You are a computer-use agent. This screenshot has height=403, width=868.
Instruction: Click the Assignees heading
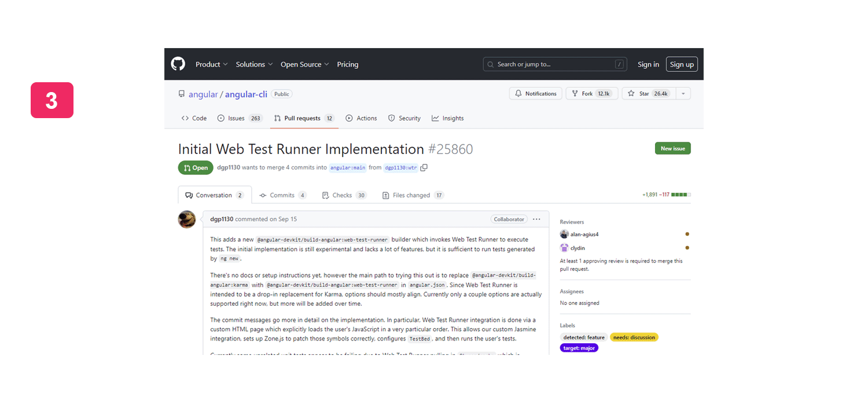[x=572, y=291]
